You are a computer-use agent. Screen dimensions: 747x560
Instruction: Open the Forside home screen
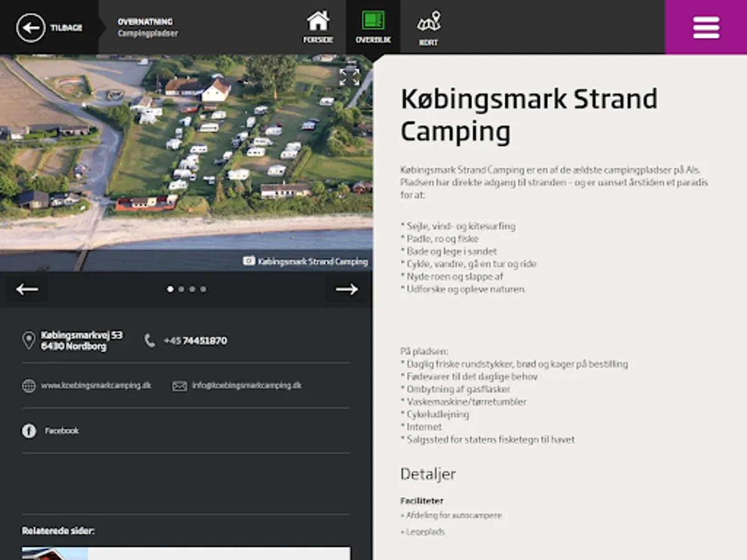[x=317, y=27]
